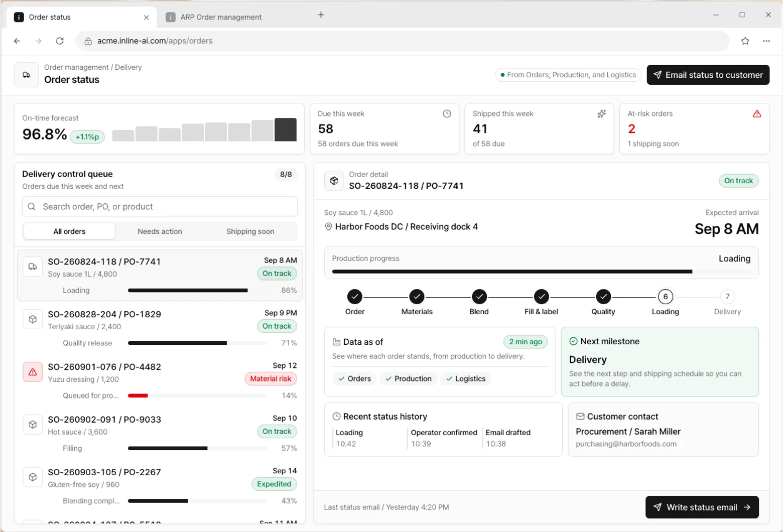Switch to the Shipping soon tab

250,231
